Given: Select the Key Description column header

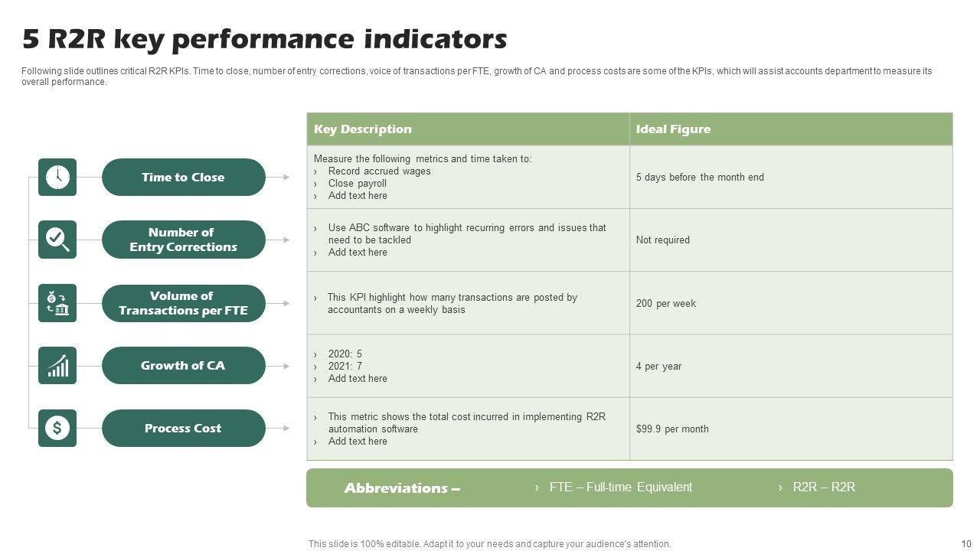Looking at the screenshot, I should pyautogui.click(x=363, y=129).
